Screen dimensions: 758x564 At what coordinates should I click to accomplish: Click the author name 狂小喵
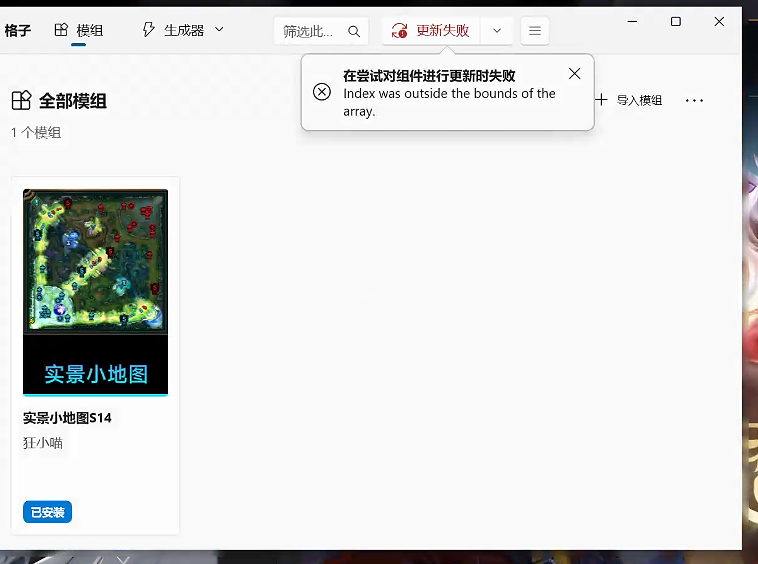tap(43, 442)
